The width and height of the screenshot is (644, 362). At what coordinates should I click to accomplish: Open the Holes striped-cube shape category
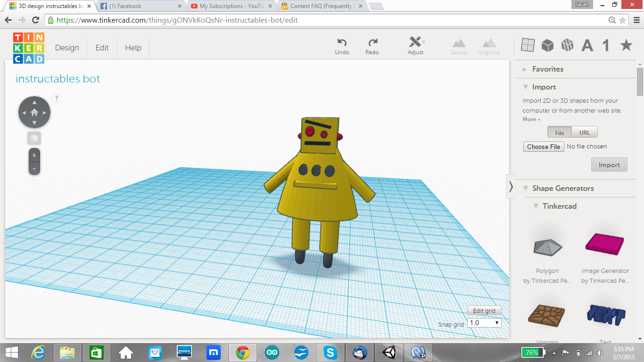(x=567, y=45)
